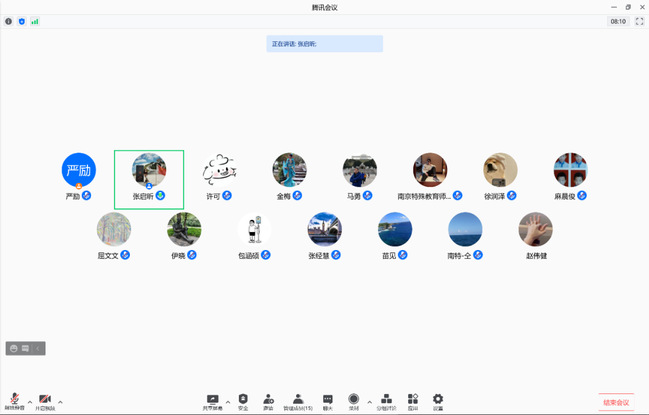The image size is (649, 415).
Task: Expand camera options arrow
Action: [61, 401]
